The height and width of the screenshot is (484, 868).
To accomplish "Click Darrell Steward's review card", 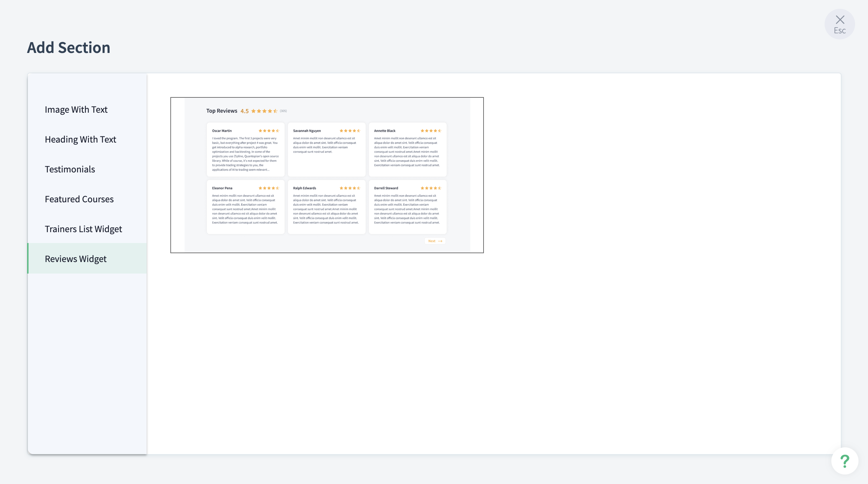I will (x=408, y=207).
